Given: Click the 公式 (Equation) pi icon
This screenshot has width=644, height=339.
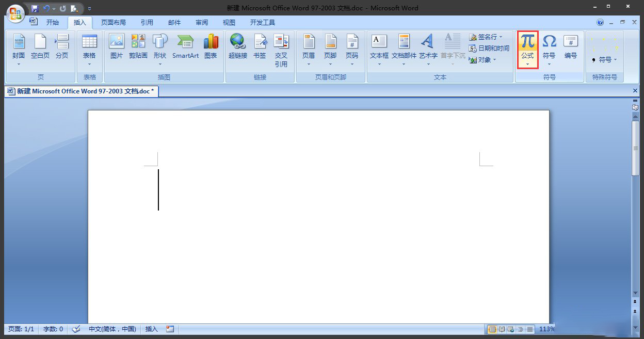Looking at the screenshot, I should (x=527, y=42).
